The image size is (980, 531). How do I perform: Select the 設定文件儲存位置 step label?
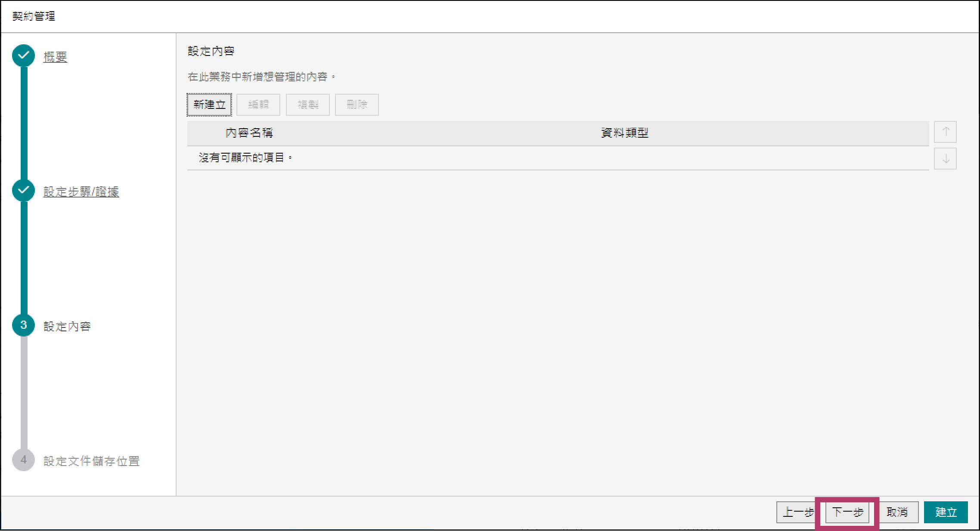91,461
